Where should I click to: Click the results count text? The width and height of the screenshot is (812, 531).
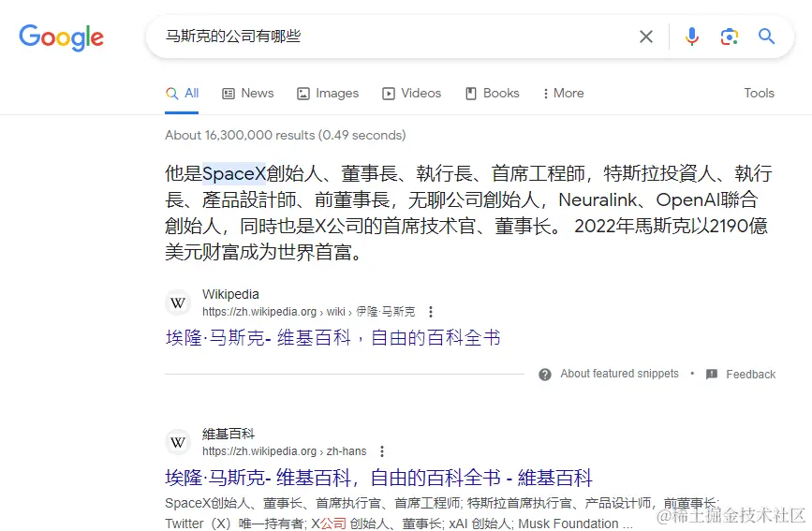(x=286, y=135)
